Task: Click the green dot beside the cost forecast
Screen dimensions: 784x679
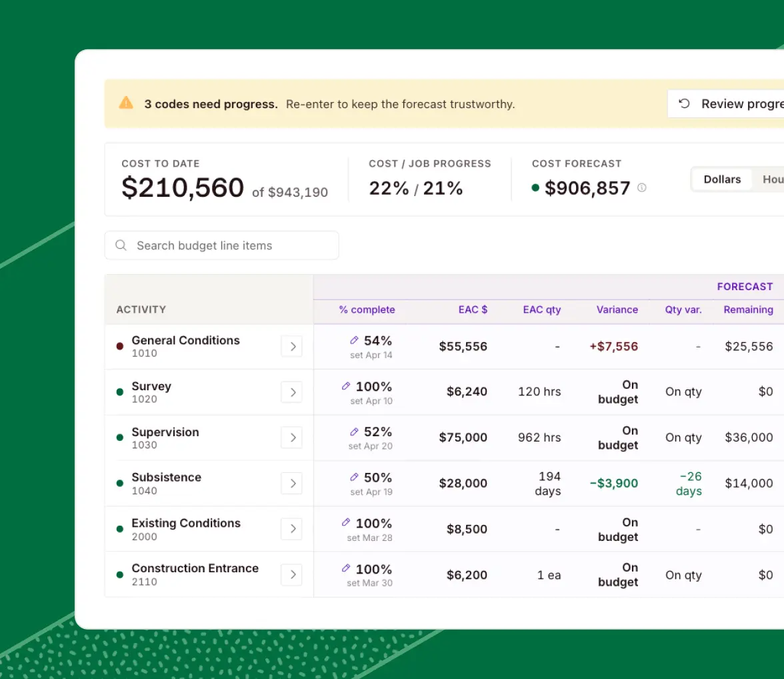Action: pos(535,187)
